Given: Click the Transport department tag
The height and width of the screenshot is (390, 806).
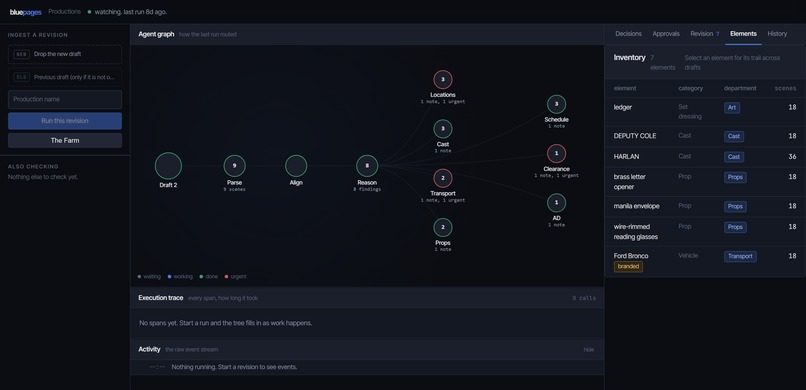Looking at the screenshot, I should pyautogui.click(x=740, y=256).
